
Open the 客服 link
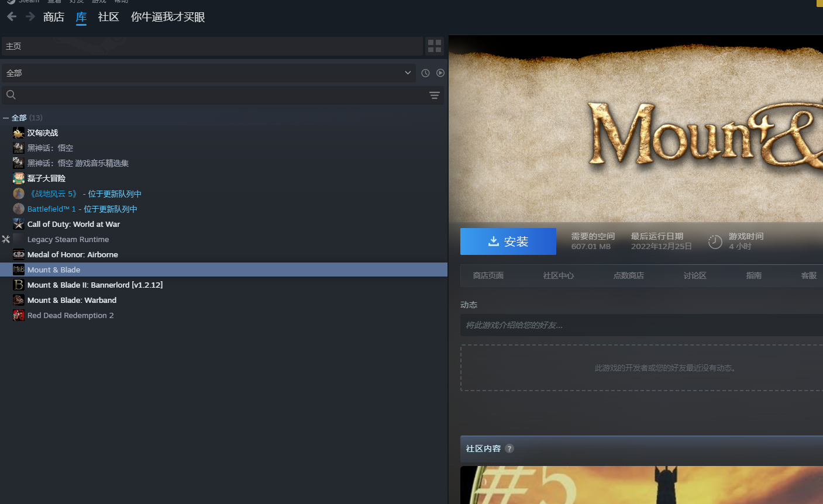809,275
